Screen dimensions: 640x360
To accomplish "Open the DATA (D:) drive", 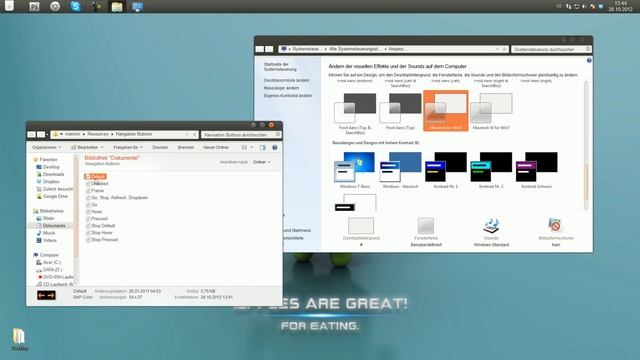I will point(52,270).
